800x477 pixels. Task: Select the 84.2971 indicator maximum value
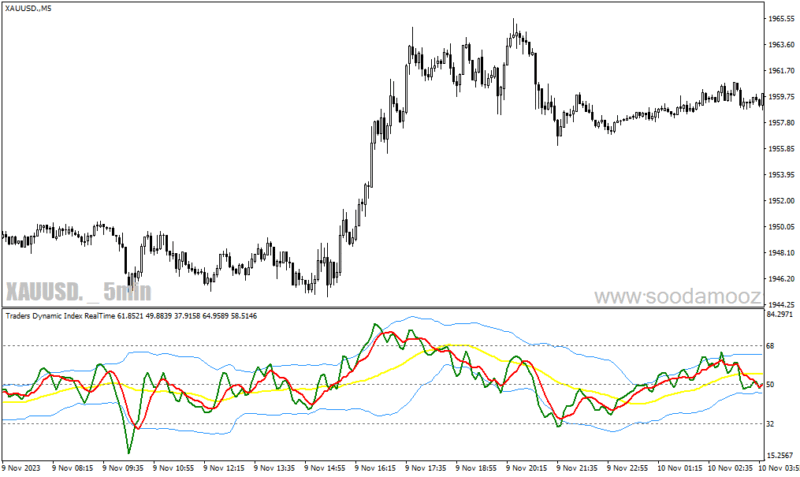coord(780,314)
